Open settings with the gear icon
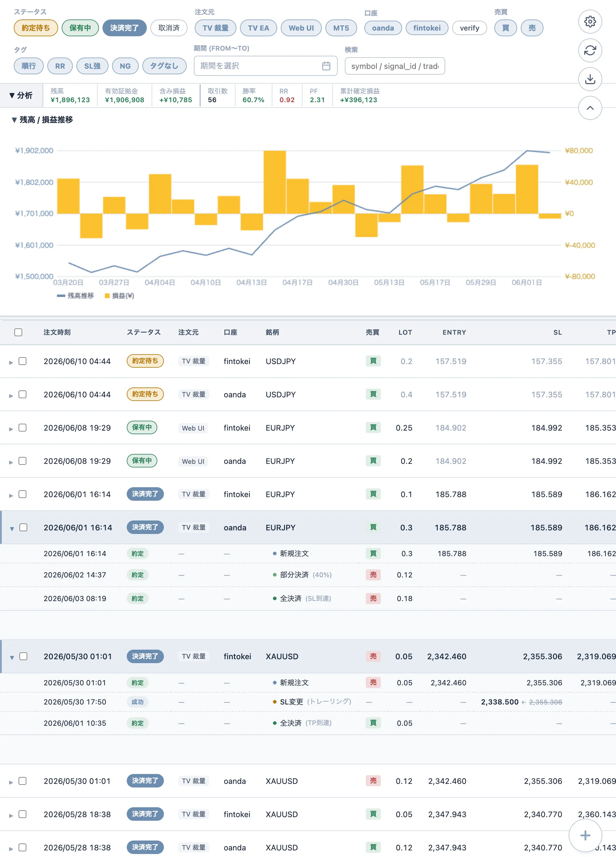 [590, 22]
